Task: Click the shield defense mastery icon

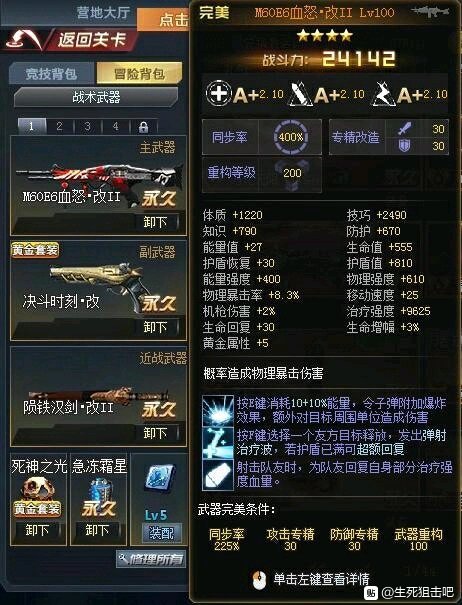Action: [x=404, y=145]
